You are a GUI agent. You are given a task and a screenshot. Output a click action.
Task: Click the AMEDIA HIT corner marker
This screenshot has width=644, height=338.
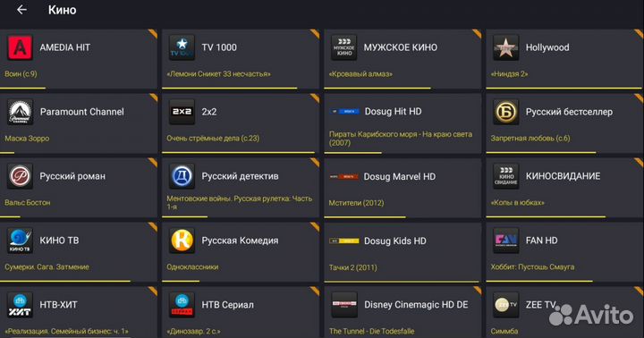click(x=153, y=34)
